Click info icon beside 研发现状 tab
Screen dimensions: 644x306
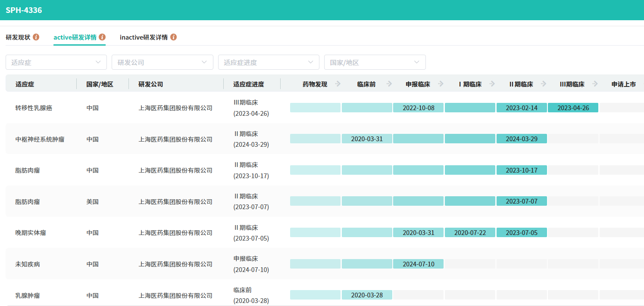(36, 37)
